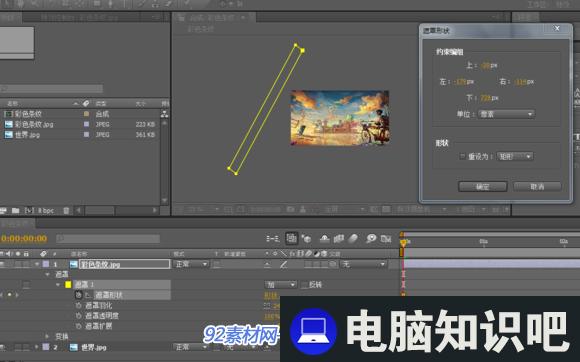This screenshot has width=580, height=362.
Task: Click the yellow mask color swatch
Action: coord(68,285)
